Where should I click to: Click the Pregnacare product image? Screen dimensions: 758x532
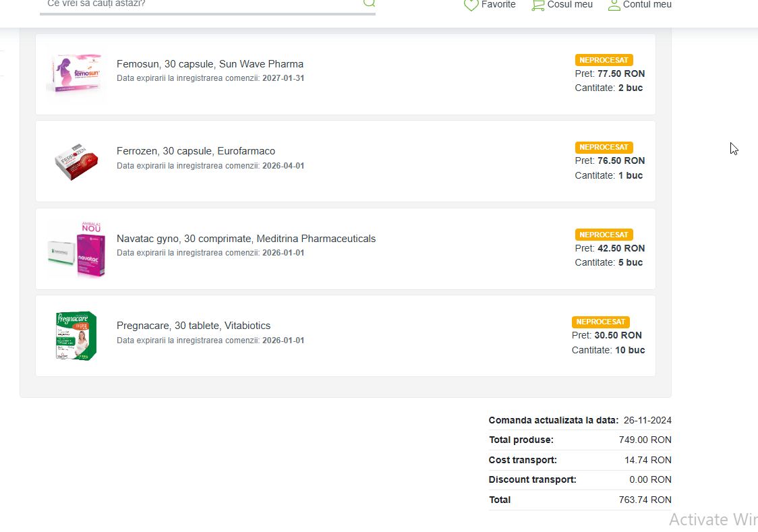point(76,336)
